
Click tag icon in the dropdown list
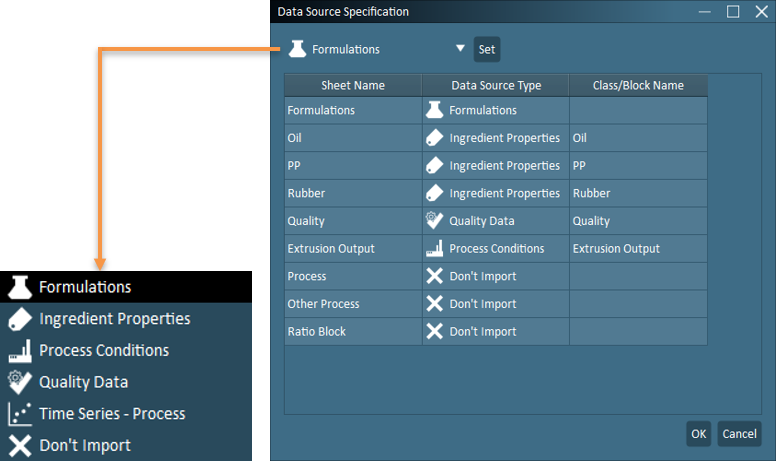coord(20,319)
